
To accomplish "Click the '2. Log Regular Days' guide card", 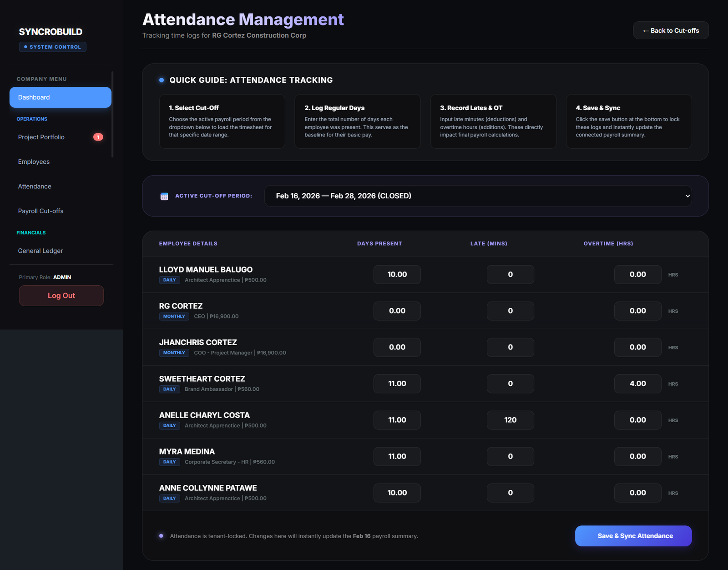I will pyautogui.click(x=358, y=121).
